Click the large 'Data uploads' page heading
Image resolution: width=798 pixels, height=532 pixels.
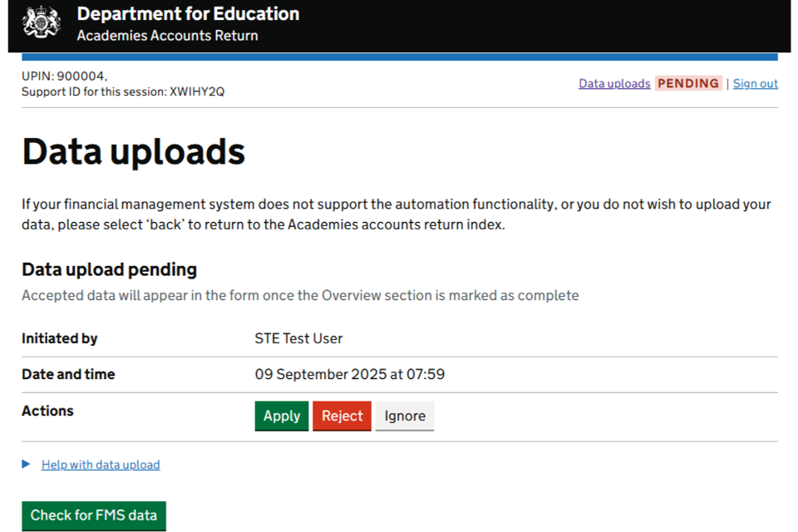point(134,152)
